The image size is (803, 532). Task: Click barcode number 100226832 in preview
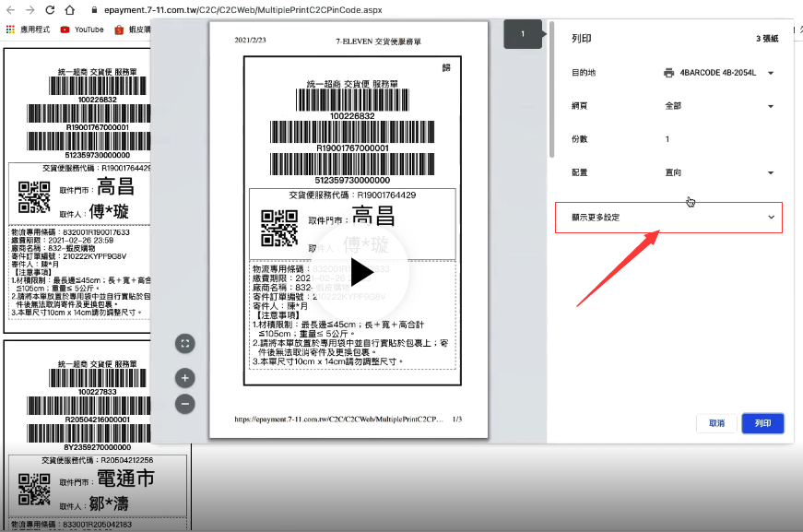point(352,116)
